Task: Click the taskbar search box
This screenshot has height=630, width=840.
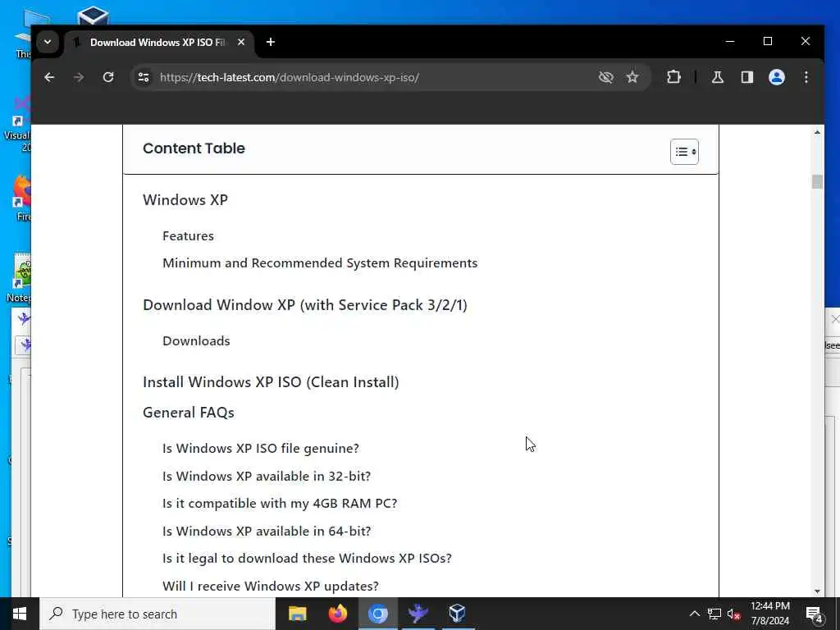Action: (157, 614)
